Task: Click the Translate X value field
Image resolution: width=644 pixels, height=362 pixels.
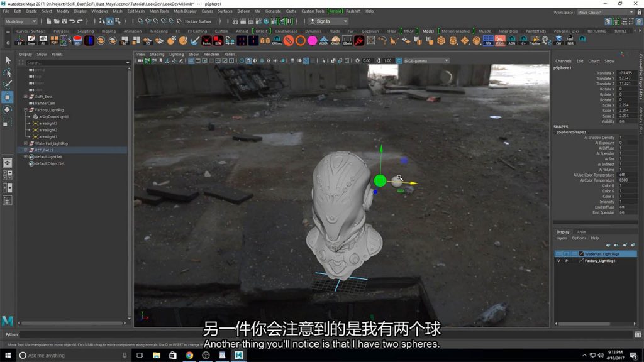Action: coord(628,73)
